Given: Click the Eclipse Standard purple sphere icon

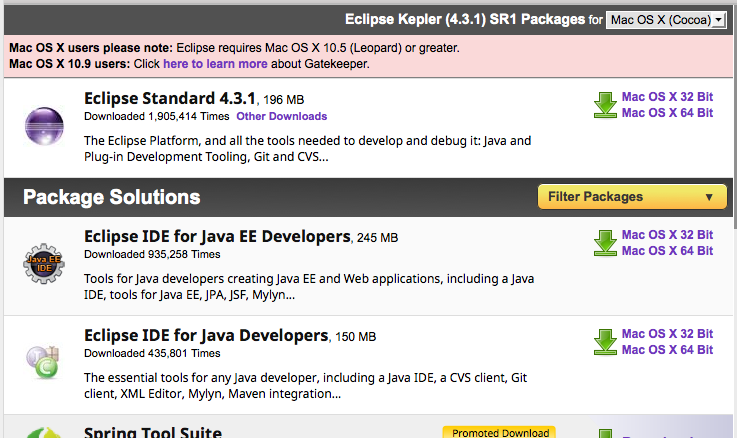Looking at the screenshot, I should pyautogui.click(x=44, y=126).
